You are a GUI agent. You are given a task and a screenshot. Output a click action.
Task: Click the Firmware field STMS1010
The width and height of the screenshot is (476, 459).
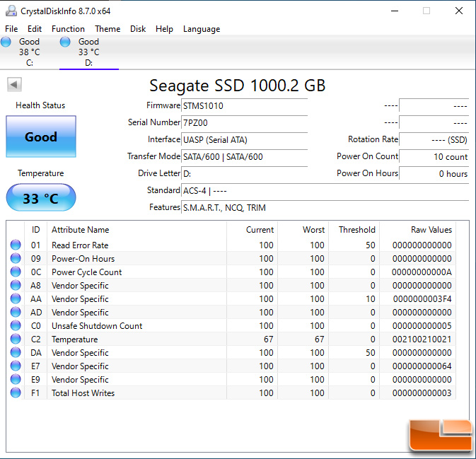click(x=245, y=105)
